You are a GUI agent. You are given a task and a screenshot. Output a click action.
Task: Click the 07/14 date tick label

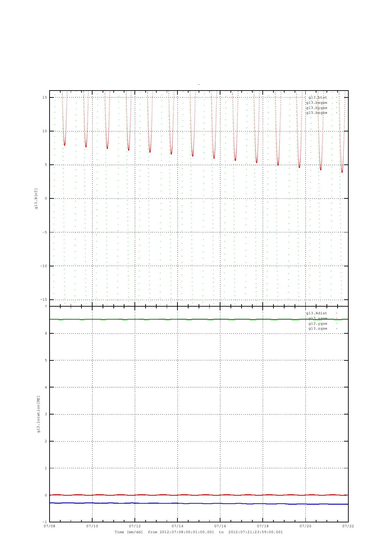tap(177, 526)
